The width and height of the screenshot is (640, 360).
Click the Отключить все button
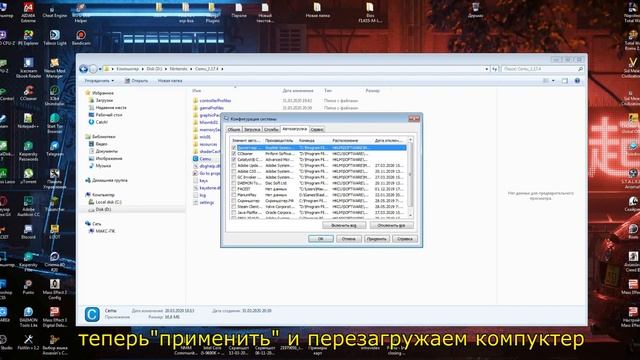[x=391, y=225]
